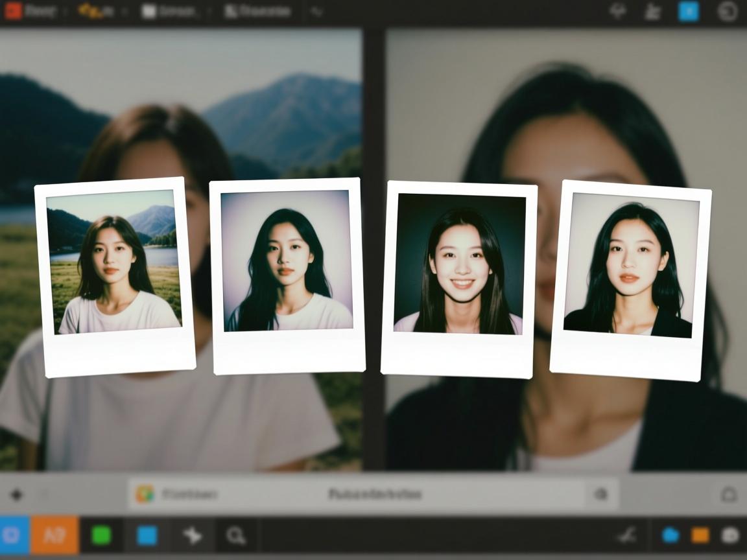Click inside the bottom address bar text field
Screen dimensions: 747x560
373,495
